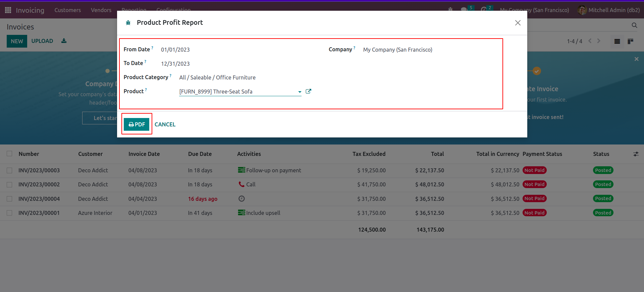Switch to list view icon
This screenshot has width=644, height=292.
617,41
